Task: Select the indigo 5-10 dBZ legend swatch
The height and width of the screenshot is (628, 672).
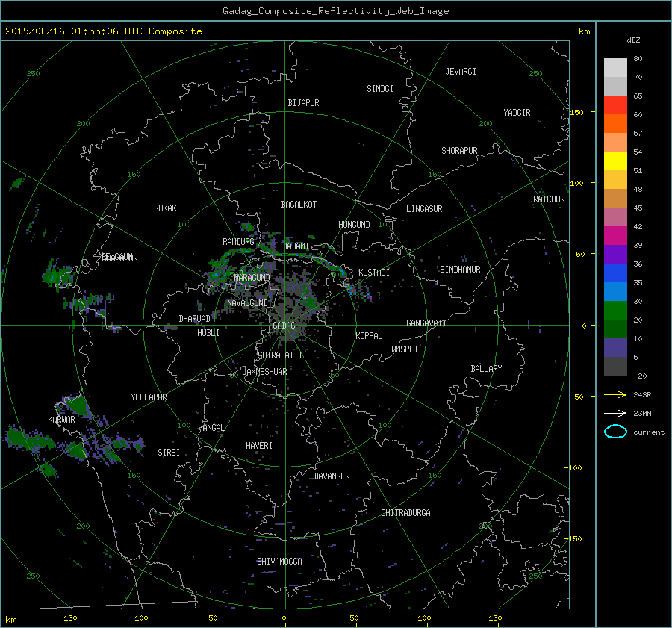Action: tap(615, 348)
